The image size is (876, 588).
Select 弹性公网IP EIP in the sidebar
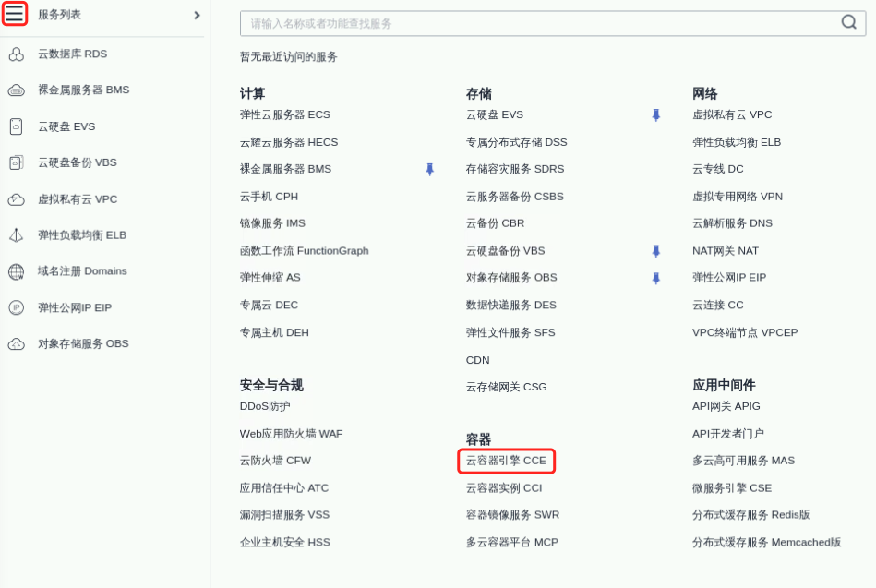[x=74, y=307]
